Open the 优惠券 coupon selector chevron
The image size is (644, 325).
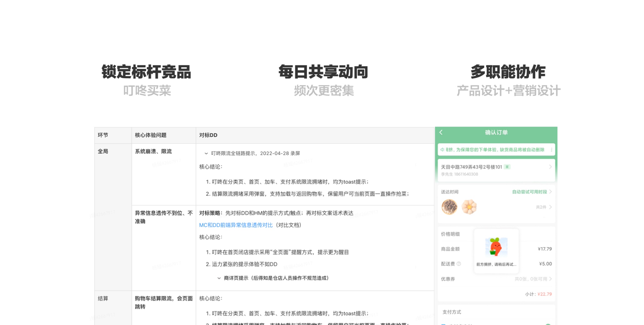550,279
